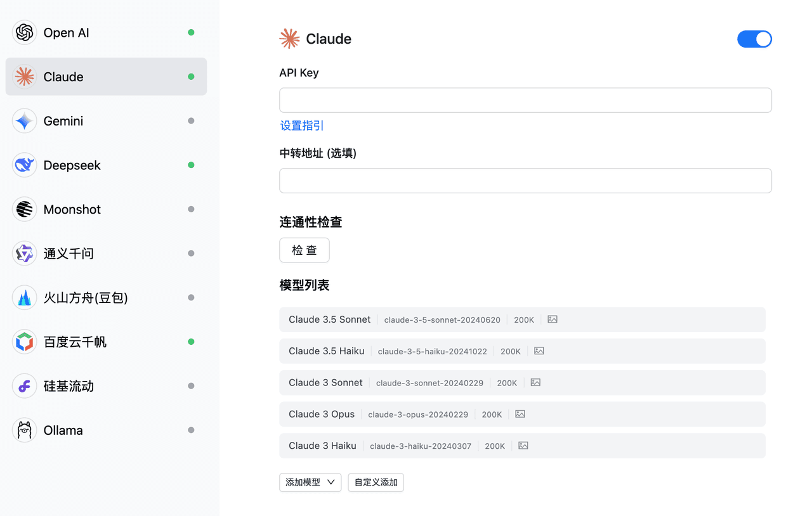Click model ID claude-3-5-sonnet-20240620

tap(442, 320)
